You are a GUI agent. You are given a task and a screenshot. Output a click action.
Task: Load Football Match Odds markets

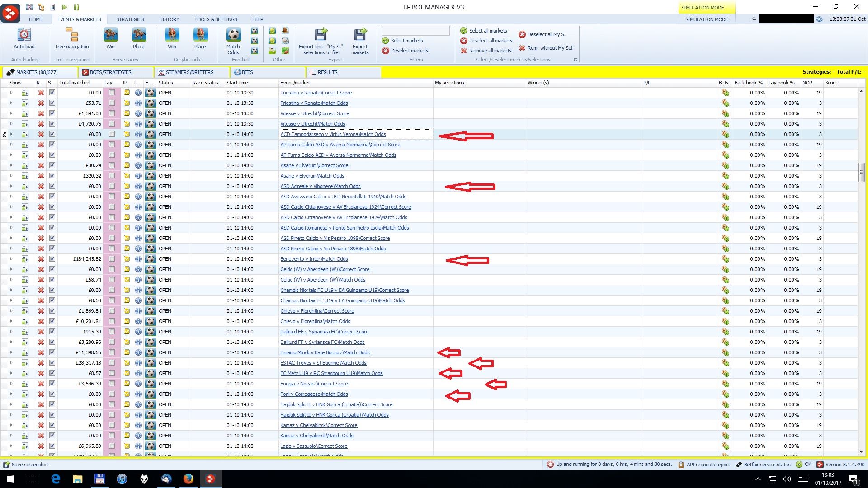tap(233, 41)
